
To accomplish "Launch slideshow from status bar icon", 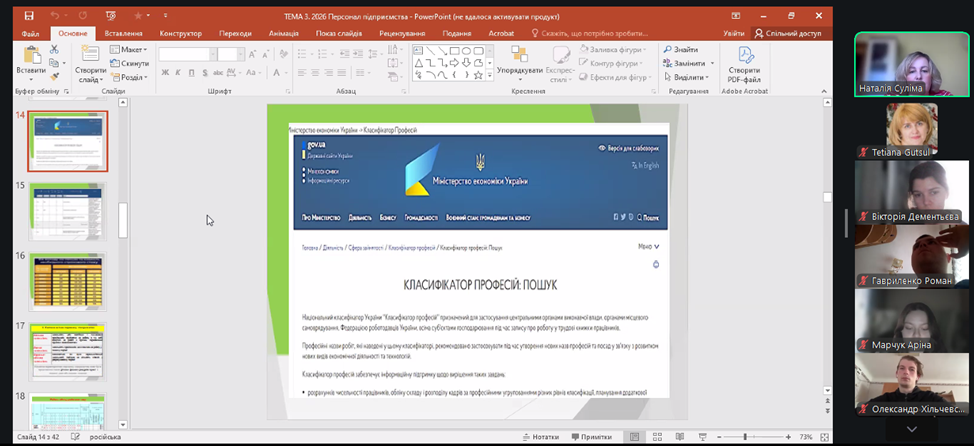I will click(703, 437).
